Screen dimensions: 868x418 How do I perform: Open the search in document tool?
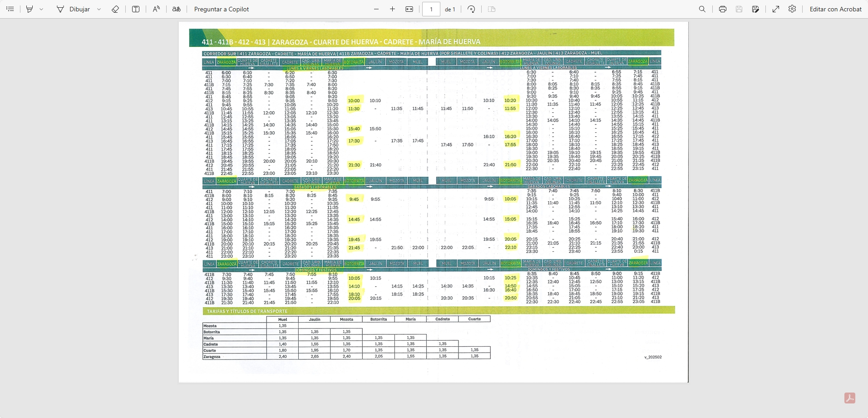(702, 9)
